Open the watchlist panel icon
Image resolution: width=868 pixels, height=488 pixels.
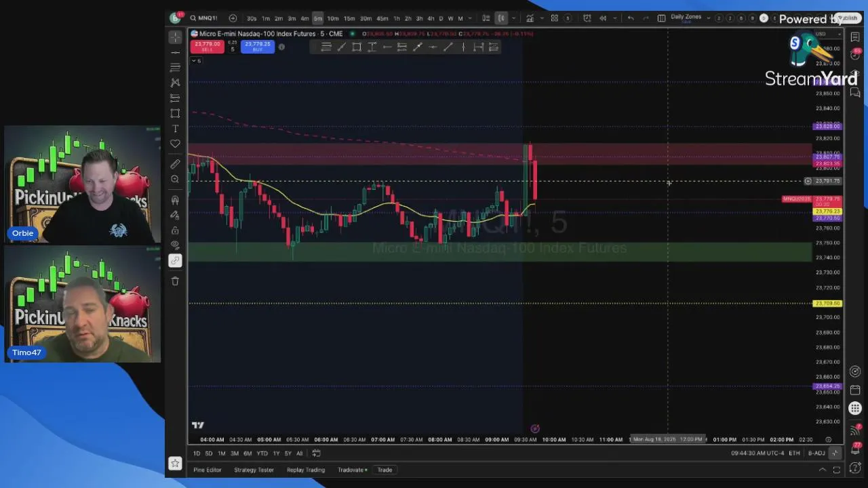tap(855, 37)
